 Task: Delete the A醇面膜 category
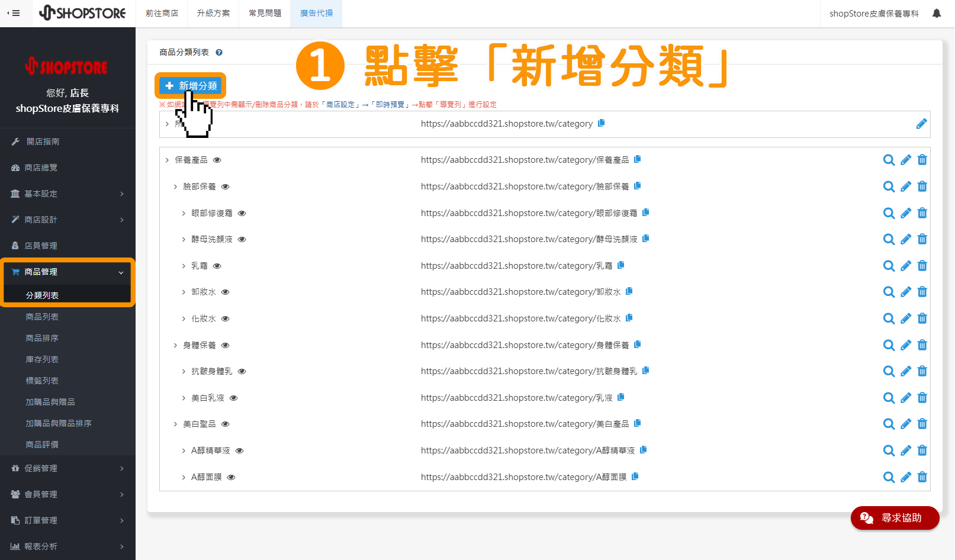tap(922, 477)
